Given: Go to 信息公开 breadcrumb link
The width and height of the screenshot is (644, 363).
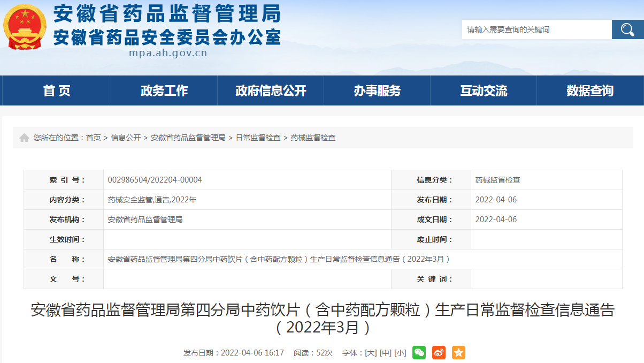Looking at the screenshot, I should pos(126,138).
